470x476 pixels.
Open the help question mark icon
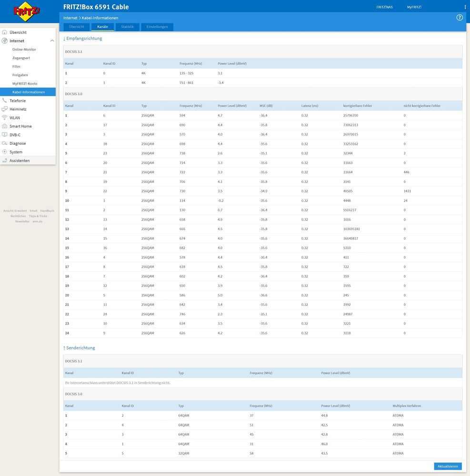coord(460,18)
